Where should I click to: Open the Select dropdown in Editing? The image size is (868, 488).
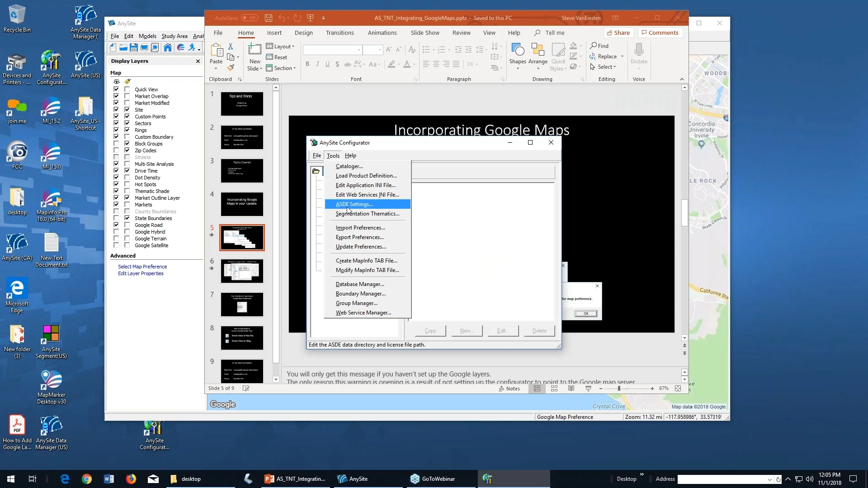pos(603,67)
